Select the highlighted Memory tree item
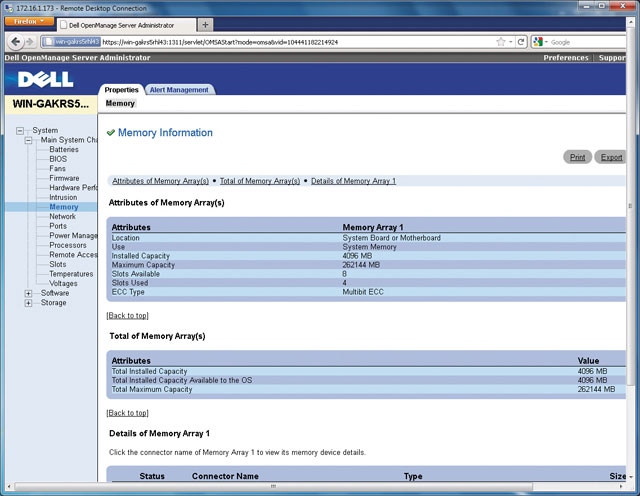This screenshot has height=496, width=640. (x=64, y=207)
